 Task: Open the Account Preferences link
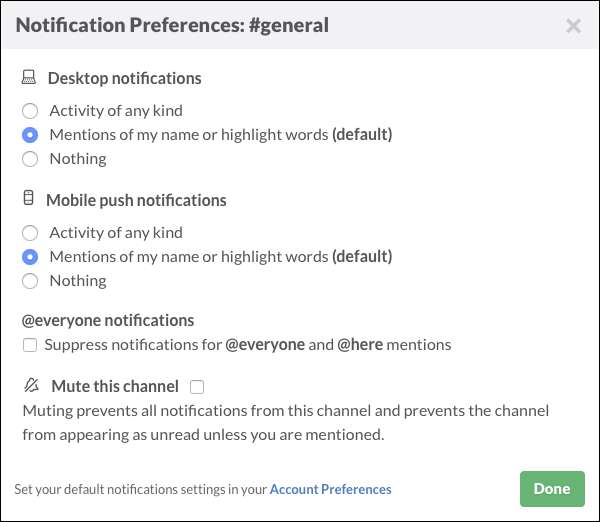(330, 490)
